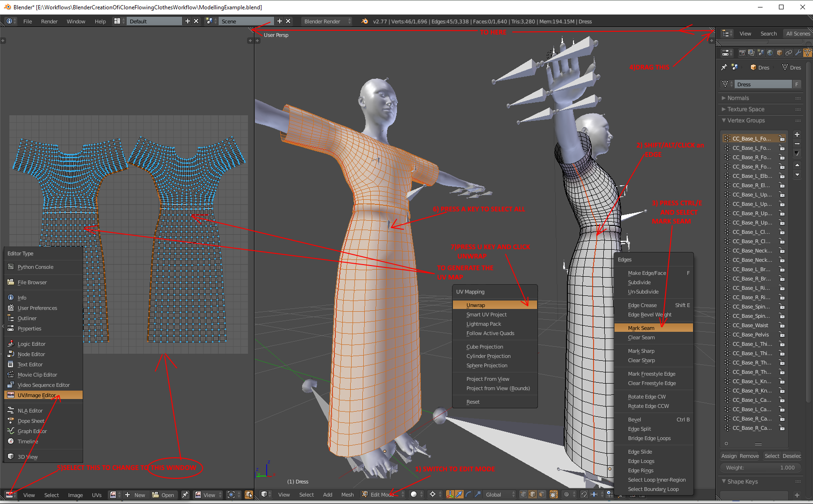Collapse Shape Keys panel
813x504 pixels.
tap(761, 482)
